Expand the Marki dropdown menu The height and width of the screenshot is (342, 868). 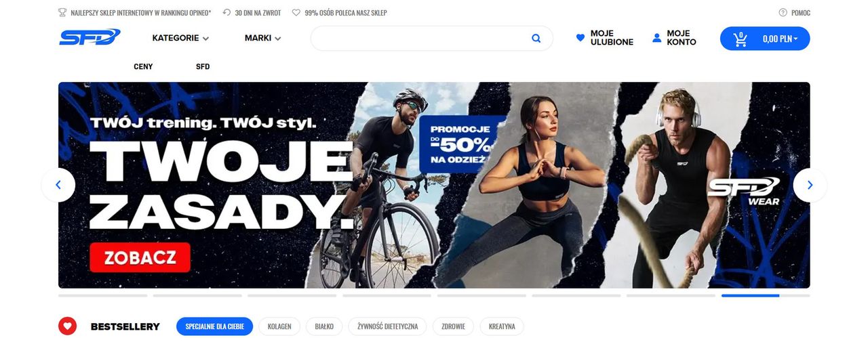pos(263,38)
